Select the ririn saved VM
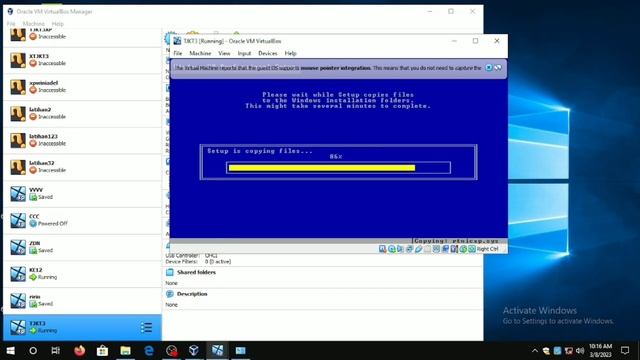The image size is (640, 360). pyautogui.click(x=82, y=301)
